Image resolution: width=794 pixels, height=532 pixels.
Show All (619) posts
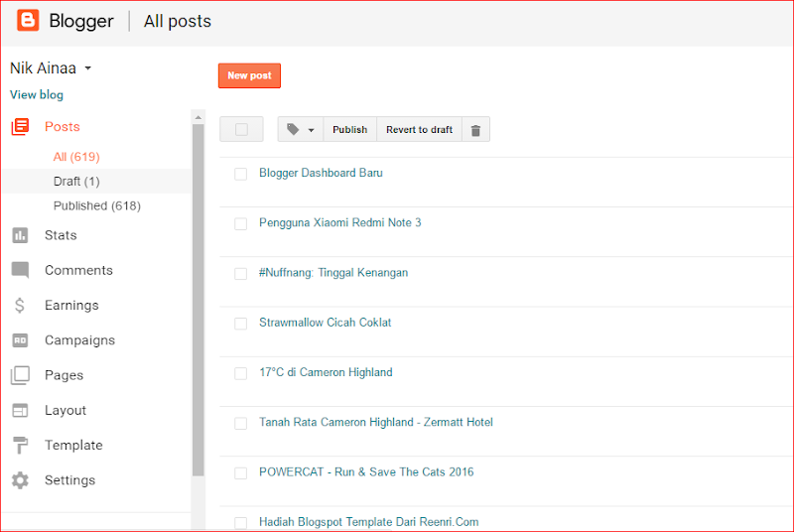pos(76,157)
